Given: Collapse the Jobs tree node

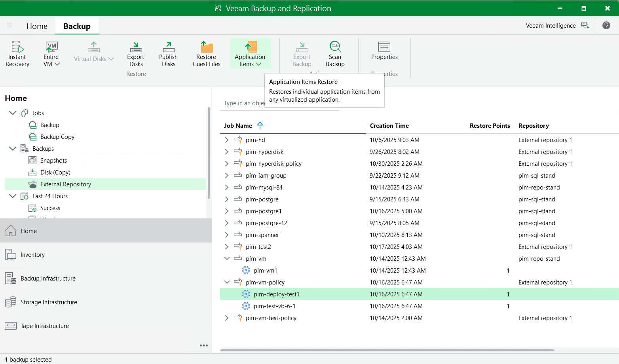Looking at the screenshot, I should (13, 113).
